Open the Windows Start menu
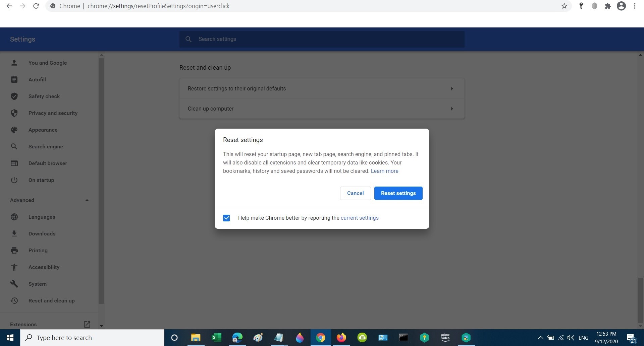644x346 pixels. (x=10, y=338)
